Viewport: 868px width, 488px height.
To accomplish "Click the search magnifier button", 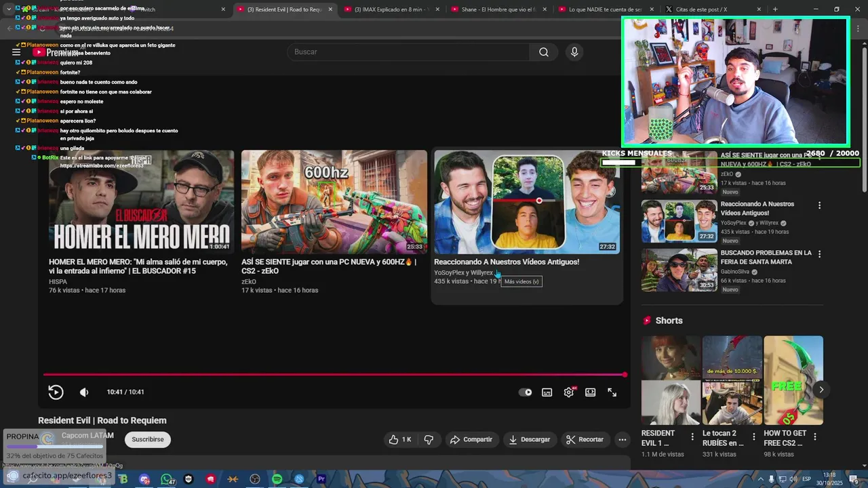I will pos(544,52).
